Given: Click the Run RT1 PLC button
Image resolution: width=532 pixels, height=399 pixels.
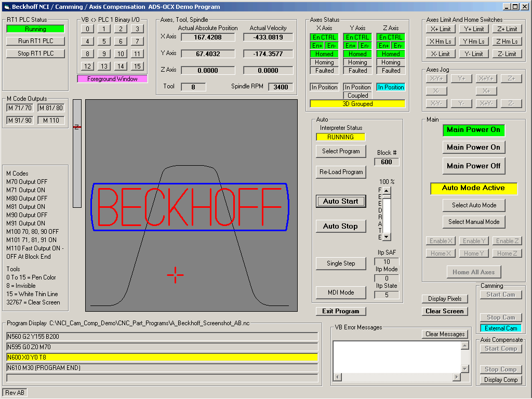Looking at the screenshot, I should pyautogui.click(x=36, y=41).
